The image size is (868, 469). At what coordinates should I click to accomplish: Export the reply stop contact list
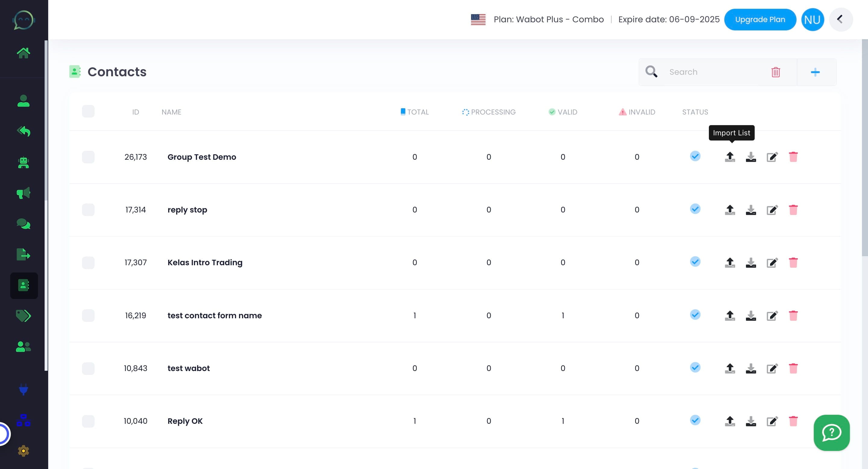pos(751,210)
